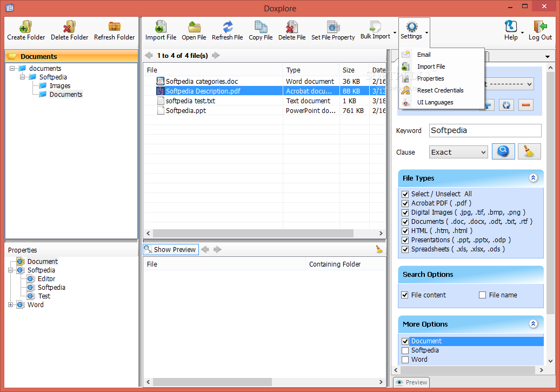The height and width of the screenshot is (392, 560).
Task: Choose Email from Settings menu
Action: click(442, 55)
